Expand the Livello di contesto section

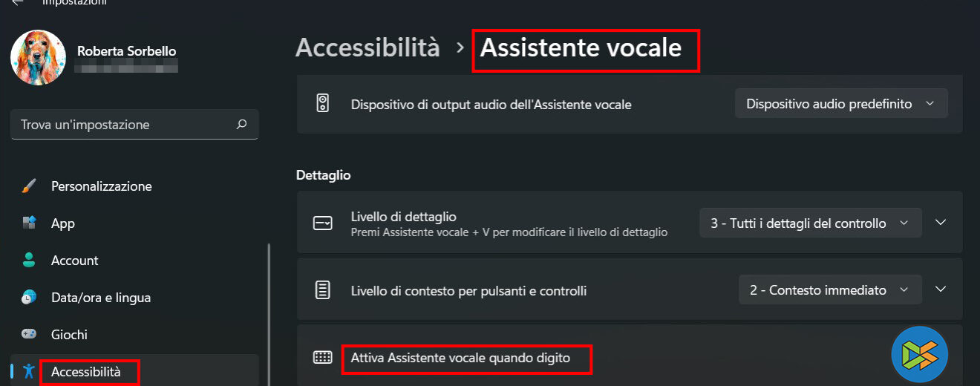pyautogui.click(x=941, y=289)
